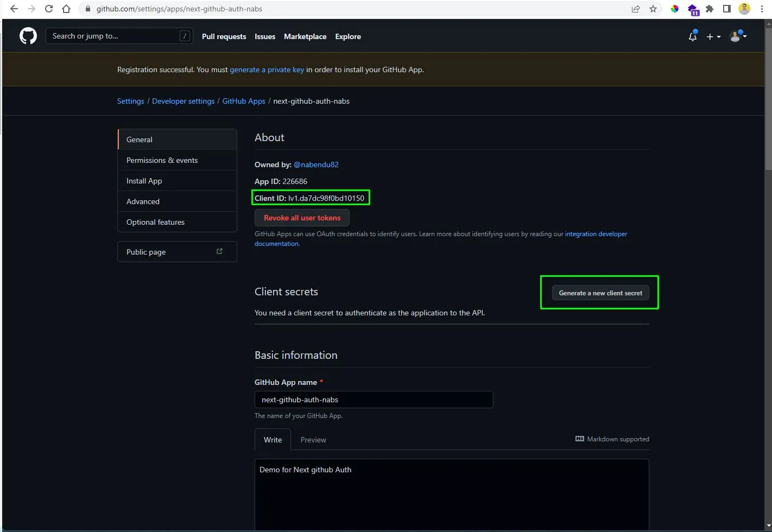This screenshot has height=532, width=772.
Task: Open the Chrome profile avatar
Action: [744, 9]
